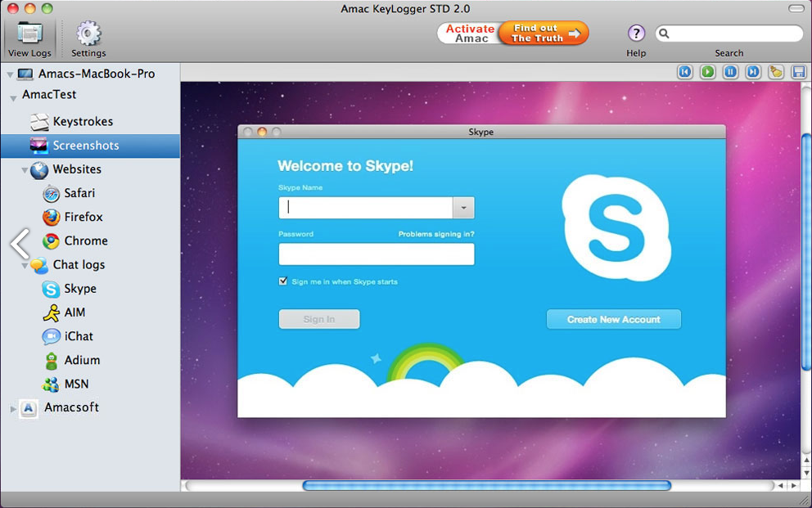This screenshot has width=812, height=508.
Task: Select the Amacs-MacBook-Pro computer icon
Action: tap(25, 74)
